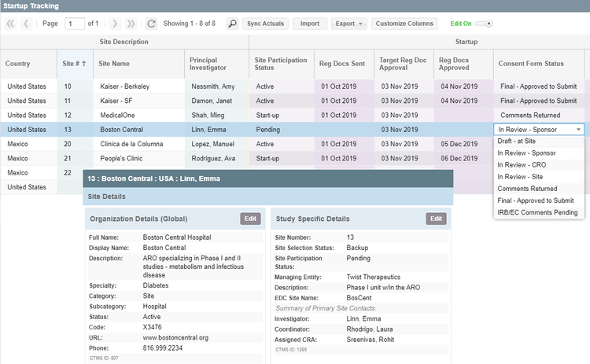Click the Site Description group header

(x=124, y=42)
